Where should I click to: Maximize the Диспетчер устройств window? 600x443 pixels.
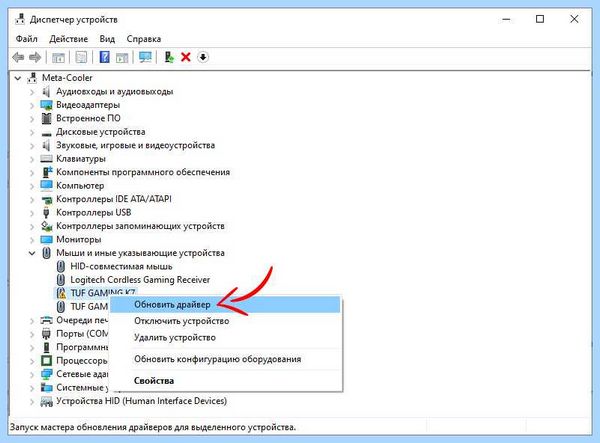(540, 19)
